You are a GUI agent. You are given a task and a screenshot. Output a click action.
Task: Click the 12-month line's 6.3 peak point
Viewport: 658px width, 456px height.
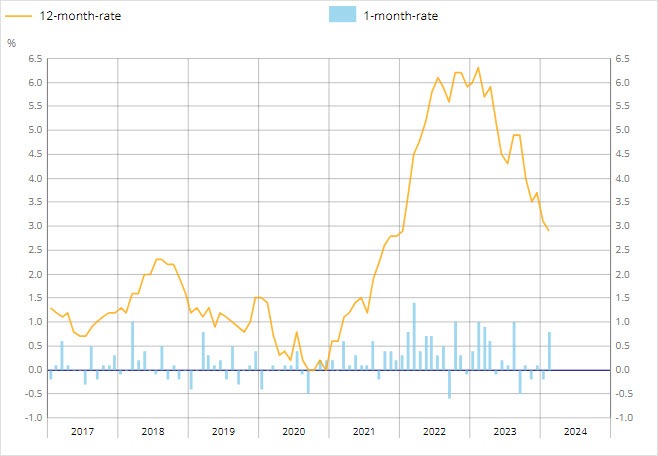[x=478, y=68]
